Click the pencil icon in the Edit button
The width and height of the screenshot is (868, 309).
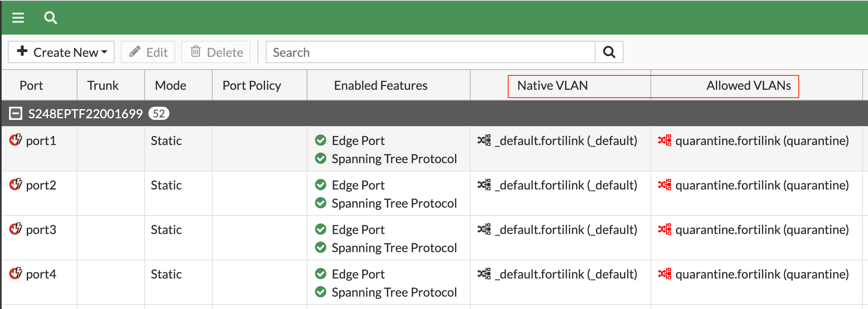(x=135, y=52)
